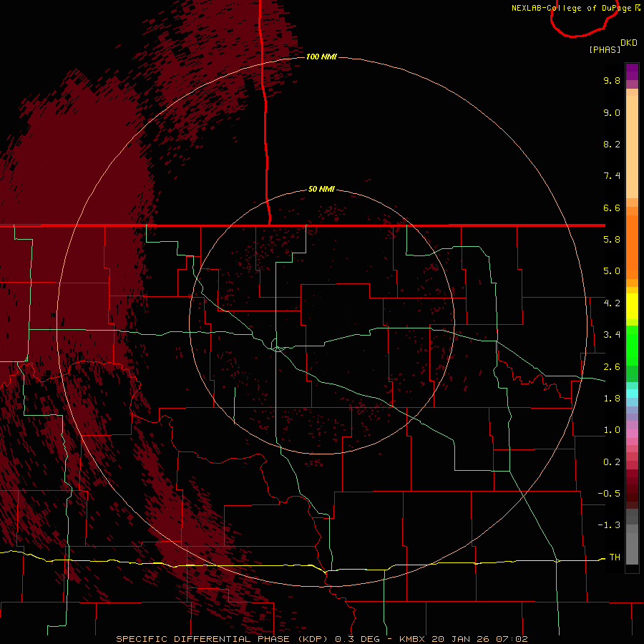The image size is (644, 644).
Task: Click the 1.0 scale value
Action: point(612,430)
